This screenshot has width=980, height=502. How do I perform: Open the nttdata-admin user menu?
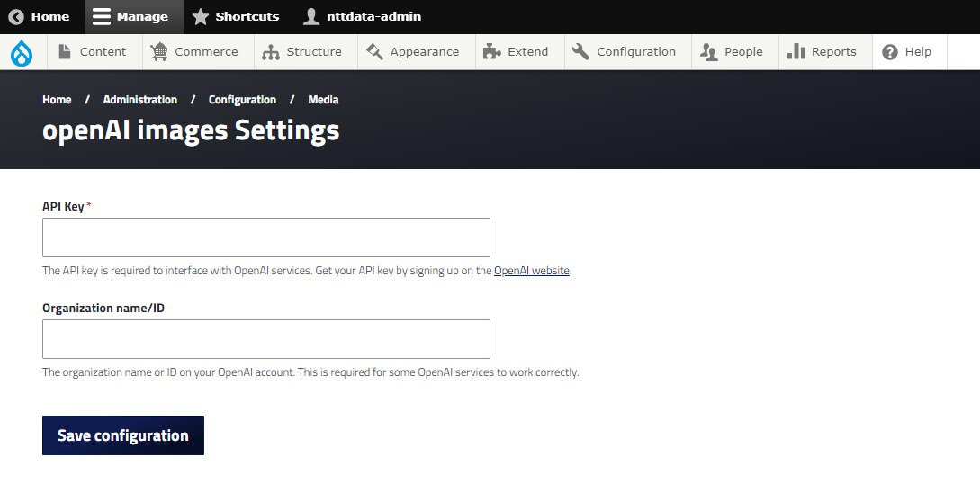click(362, 17)
